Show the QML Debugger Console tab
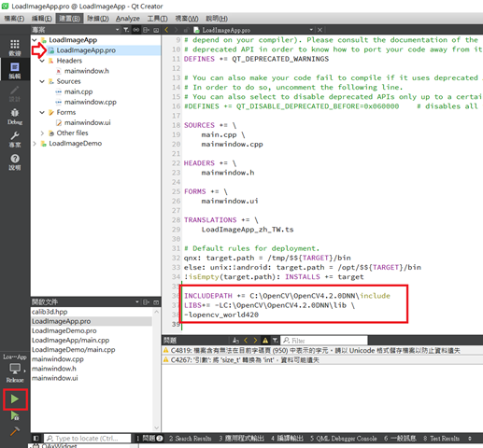 [x=344, y=439]
